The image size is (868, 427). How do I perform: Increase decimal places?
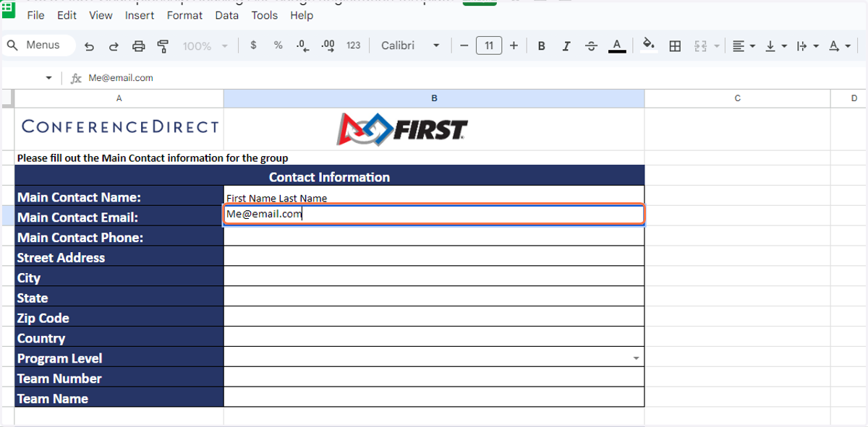coord(328,46)
